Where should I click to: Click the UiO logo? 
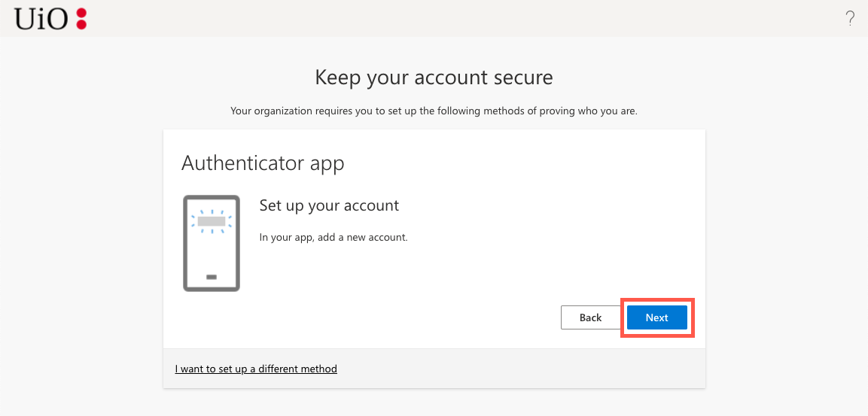coord(51,19)
